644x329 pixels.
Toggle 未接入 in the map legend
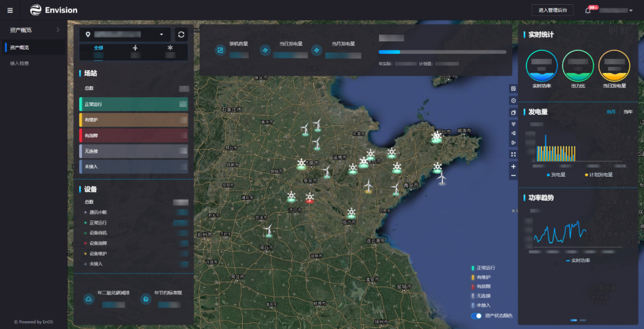(481, 305)
